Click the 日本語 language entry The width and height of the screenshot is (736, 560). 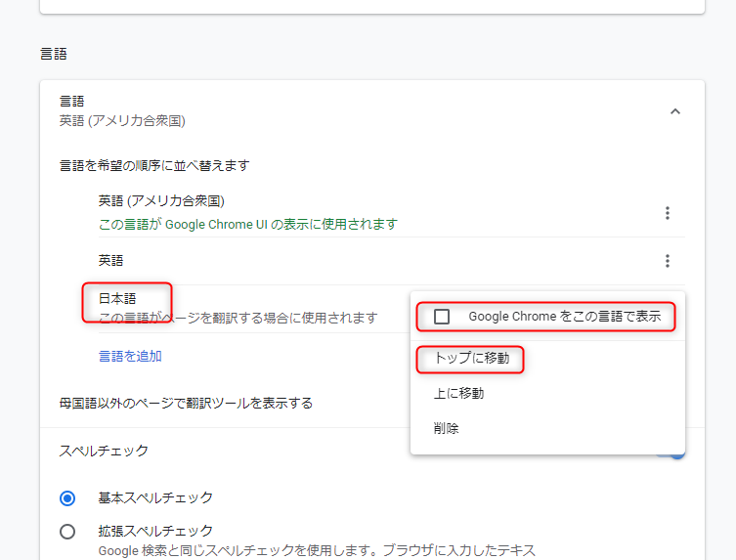117,298
